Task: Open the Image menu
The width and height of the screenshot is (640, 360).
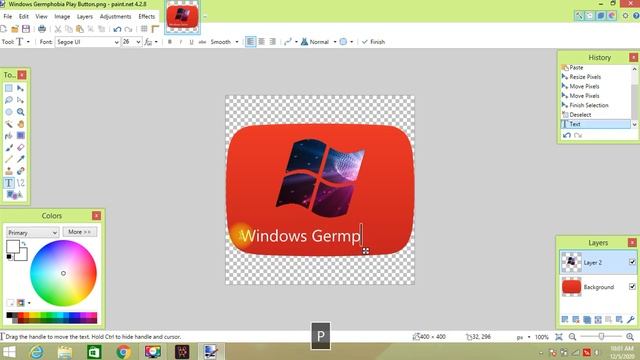Action: (62, 16)
